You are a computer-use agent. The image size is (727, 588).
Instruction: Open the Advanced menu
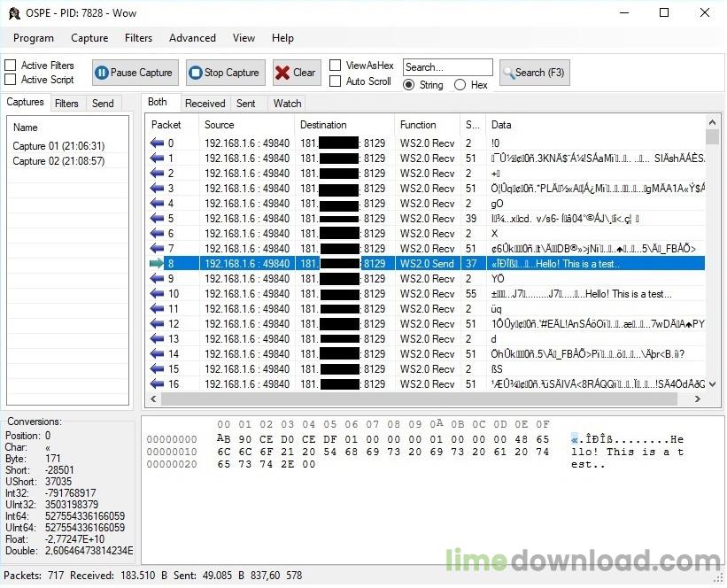(192, 38)
